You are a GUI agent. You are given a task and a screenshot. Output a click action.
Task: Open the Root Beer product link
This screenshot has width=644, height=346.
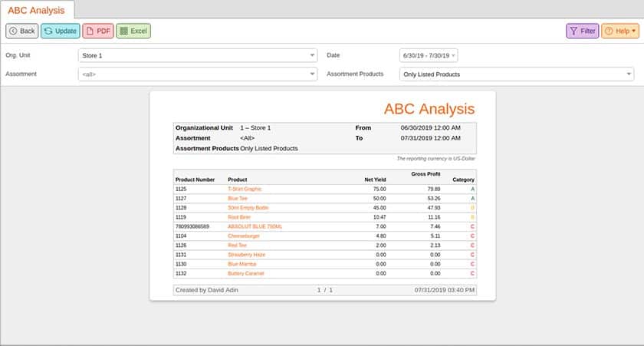(x=240, y=217)
